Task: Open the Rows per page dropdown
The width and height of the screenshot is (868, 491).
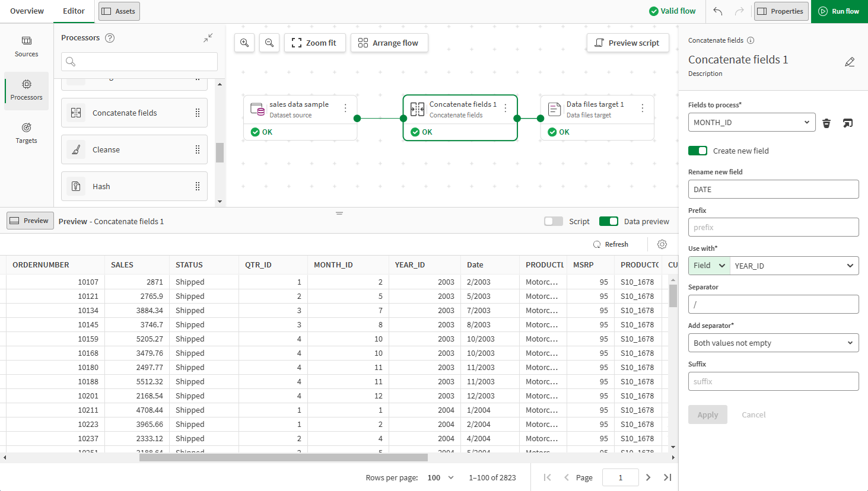Action: click(441, 477)
